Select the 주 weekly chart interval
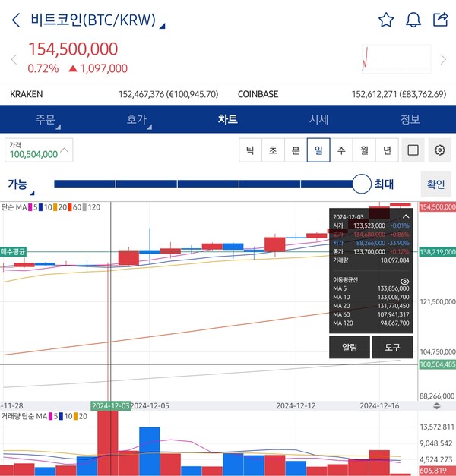Image resolution: width=456 pixels, height=476 pixels. tap(341, 150)
